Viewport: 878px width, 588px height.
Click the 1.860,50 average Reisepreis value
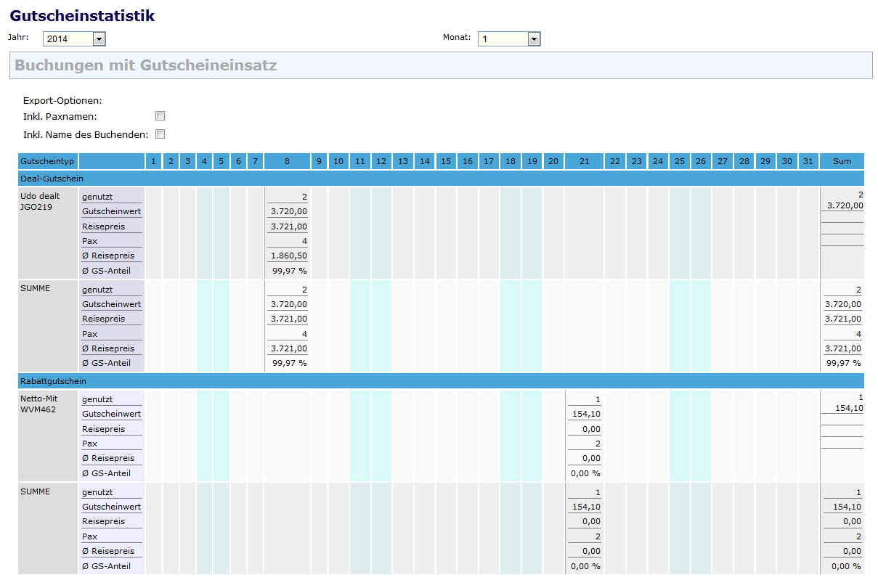pos(289,256)
